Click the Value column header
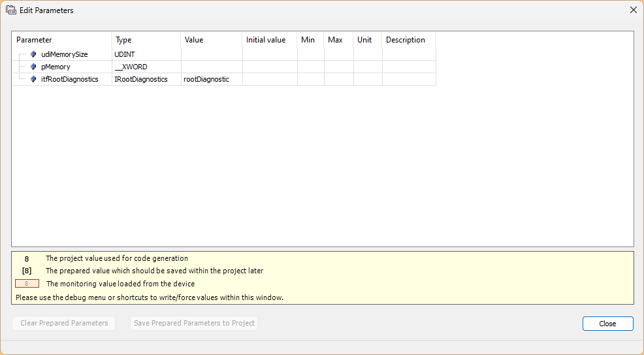Viewport: 644px width, 355px height. click(212, 40)
